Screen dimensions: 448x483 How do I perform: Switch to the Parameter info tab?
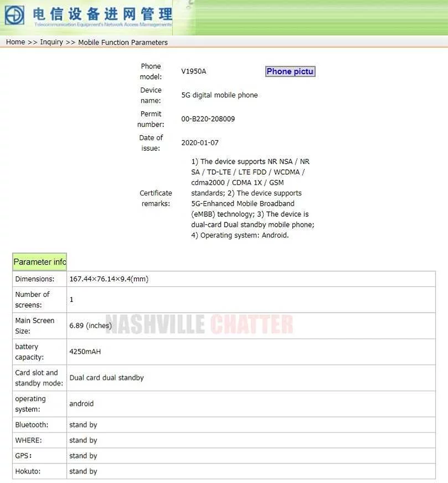click(x=40, y=262)
